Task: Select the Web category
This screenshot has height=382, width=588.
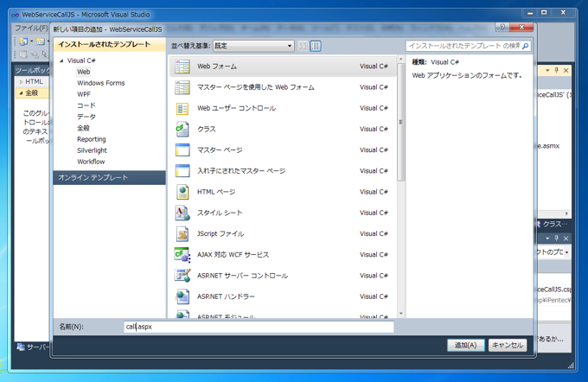Action: [83, 72]
